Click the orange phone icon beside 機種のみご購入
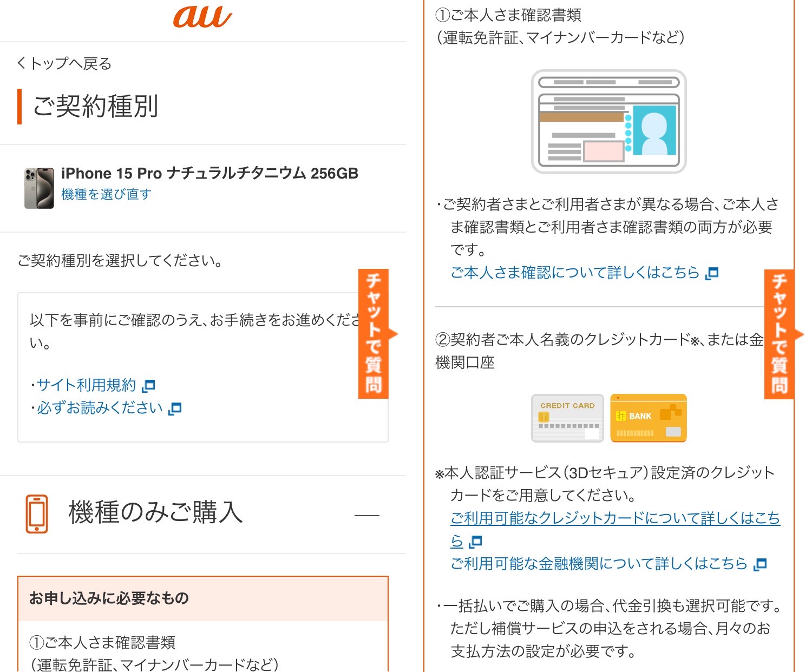This screenshot has height=672, width=812. (37, 513)
